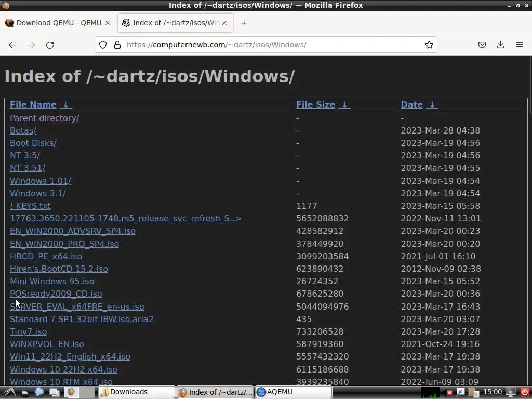This screenshot has width=532, height=399.
Task: Click the red power button tray icon
Action: (524, 393)
